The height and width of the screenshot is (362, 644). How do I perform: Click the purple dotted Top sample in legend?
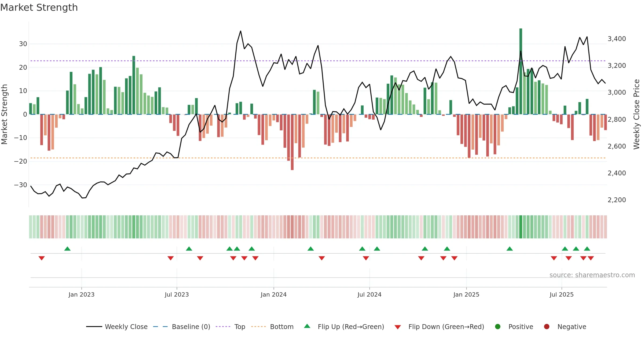pos(223,327)
